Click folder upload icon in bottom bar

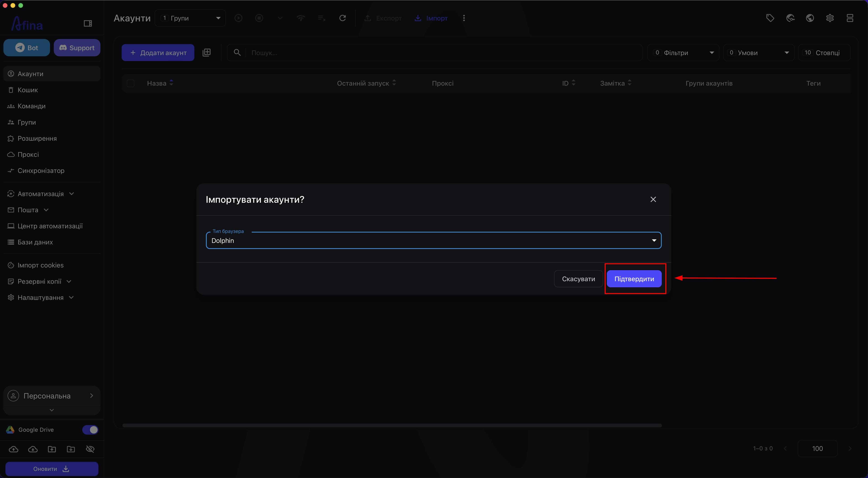click(x=52, y=449)
